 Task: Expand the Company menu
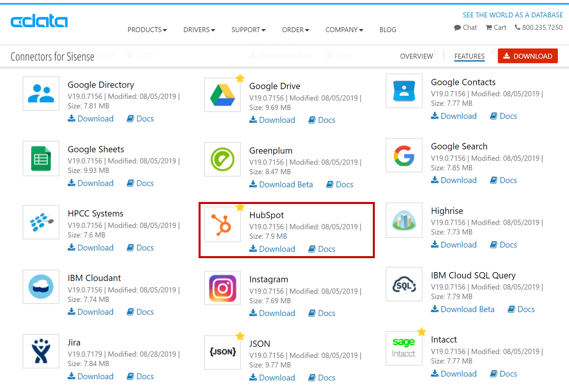click(x=344, y=30)
